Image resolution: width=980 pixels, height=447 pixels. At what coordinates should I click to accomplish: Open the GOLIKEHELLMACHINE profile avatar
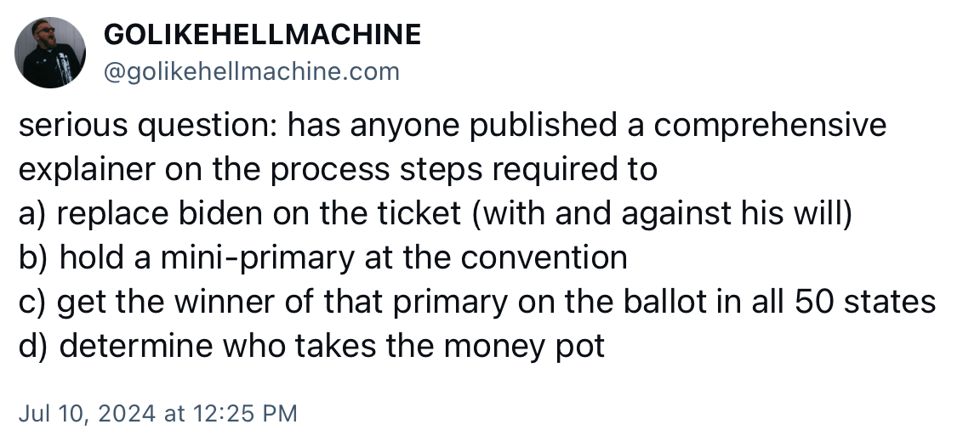[50, 53]
